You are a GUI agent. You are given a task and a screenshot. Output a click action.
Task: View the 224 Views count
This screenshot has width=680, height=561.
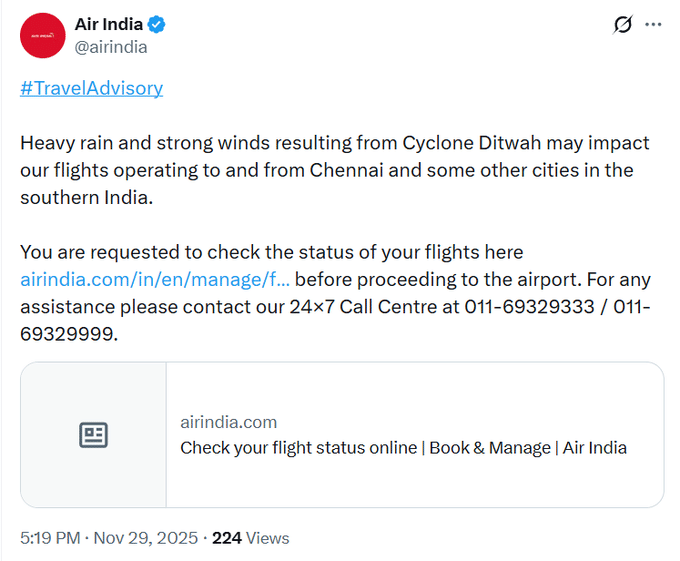point(250,538)
